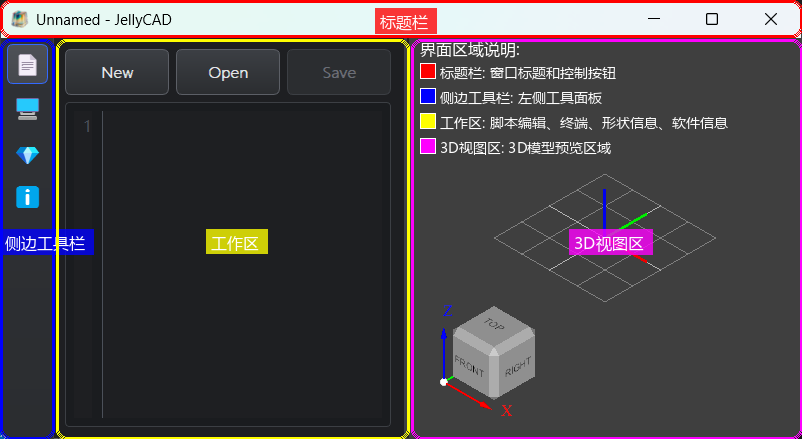The height and width of the screenshot is (439, 802).
Task: Select the RIGHT face of the view cube
Action: point(517,367)
